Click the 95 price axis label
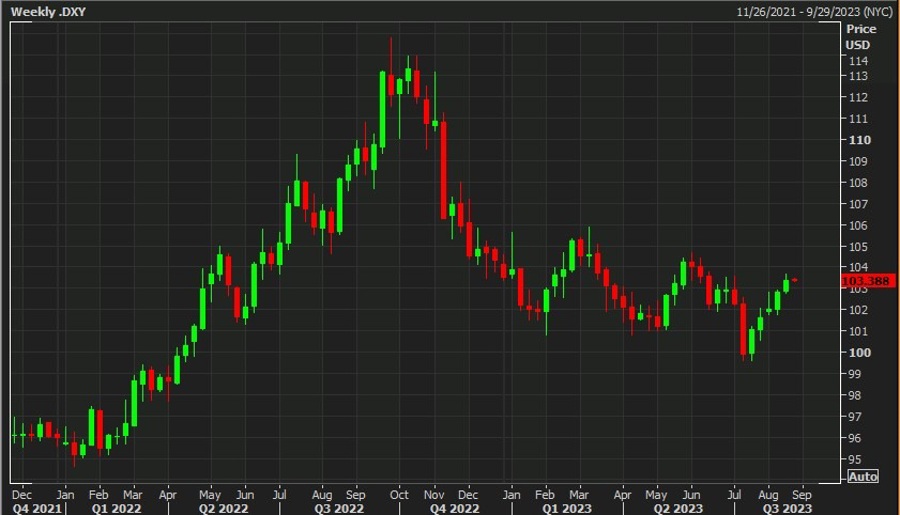Screen dimensions: 900x515 coord(855,459)
